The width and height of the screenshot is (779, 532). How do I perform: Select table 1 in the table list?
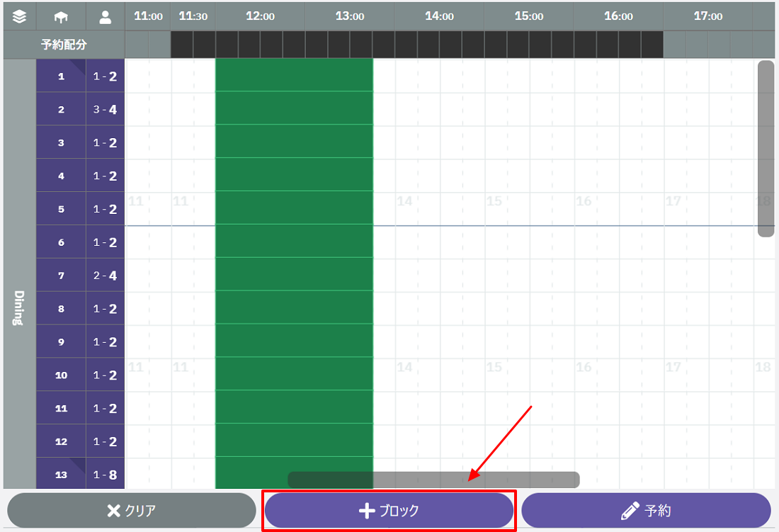(61, 76)
